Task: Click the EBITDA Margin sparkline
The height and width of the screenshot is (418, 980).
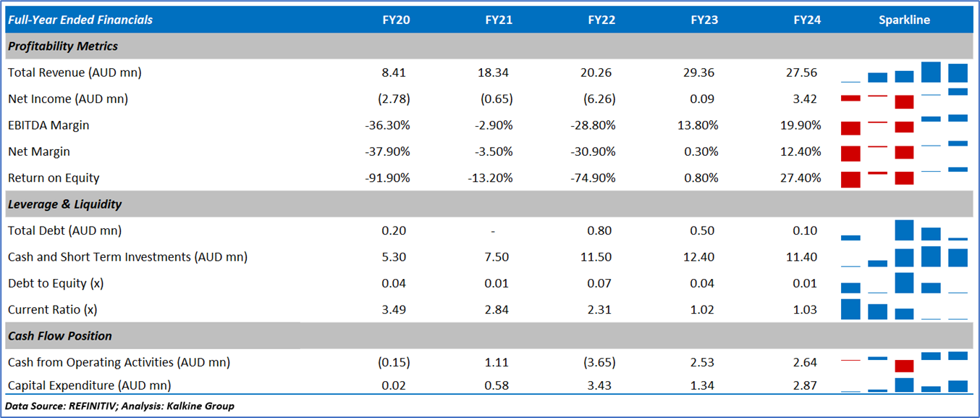Action: (x=904, y=125)
